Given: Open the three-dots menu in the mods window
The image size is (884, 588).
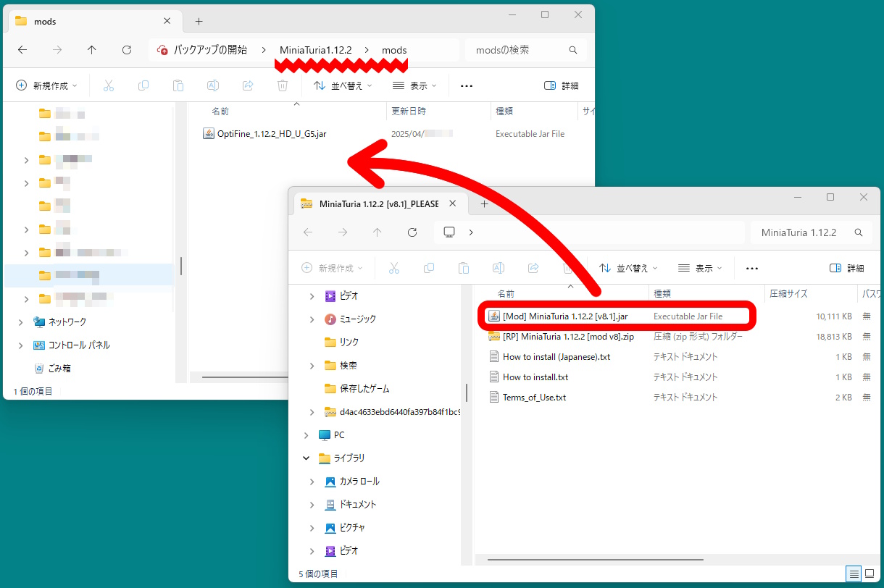Looking at the screenshot, I should pyautogui.click(x=467, y=85).
